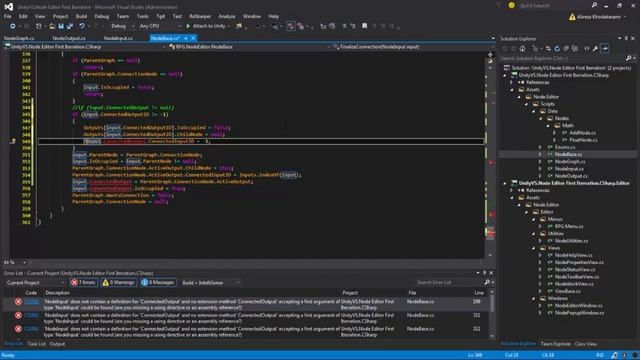Collapse the Math folder in Solution Explorer
This screenshot has height=360, width=640.
548,126
